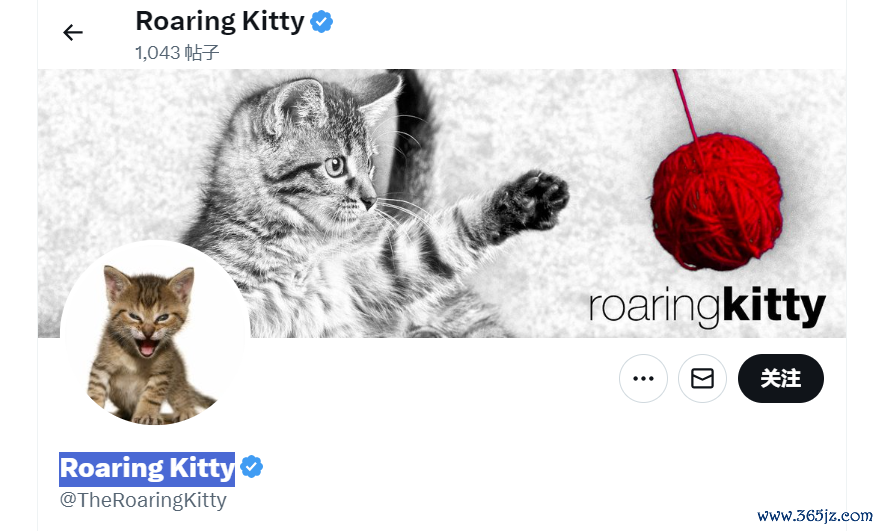The image size is (880, 531).
Task: Click the highlighted Roaring Kitty display name
Action: pos(147,469)
